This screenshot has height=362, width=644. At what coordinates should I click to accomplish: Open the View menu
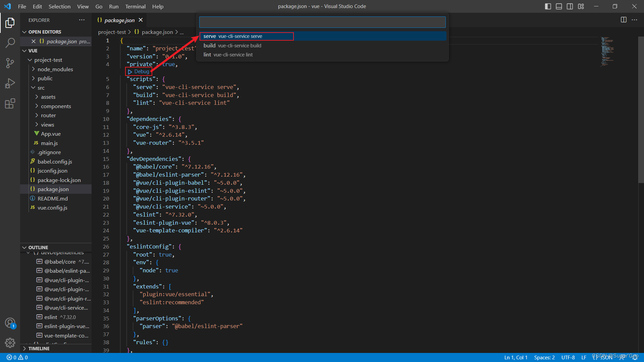(83, 6)
